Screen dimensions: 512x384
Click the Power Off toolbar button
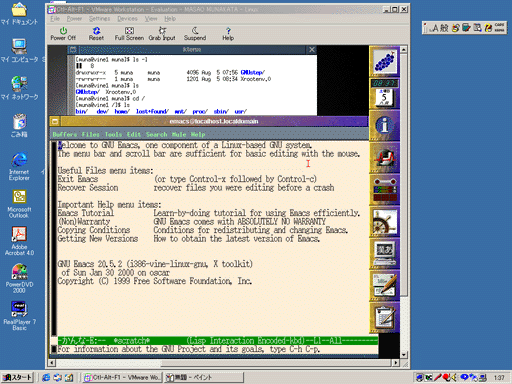click(63, 34)
